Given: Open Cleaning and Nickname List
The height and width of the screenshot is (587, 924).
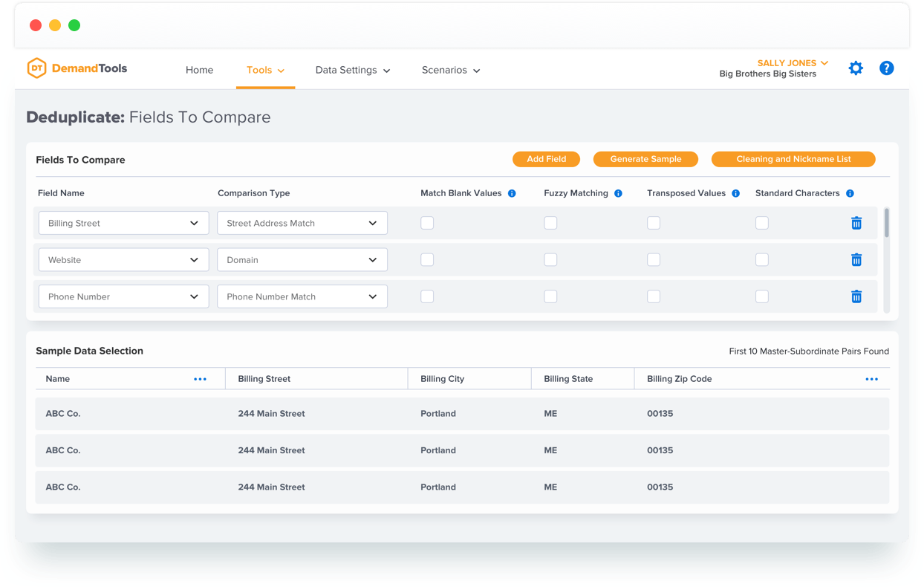Looking at the screenshot, I should click(x=793, y=159).
